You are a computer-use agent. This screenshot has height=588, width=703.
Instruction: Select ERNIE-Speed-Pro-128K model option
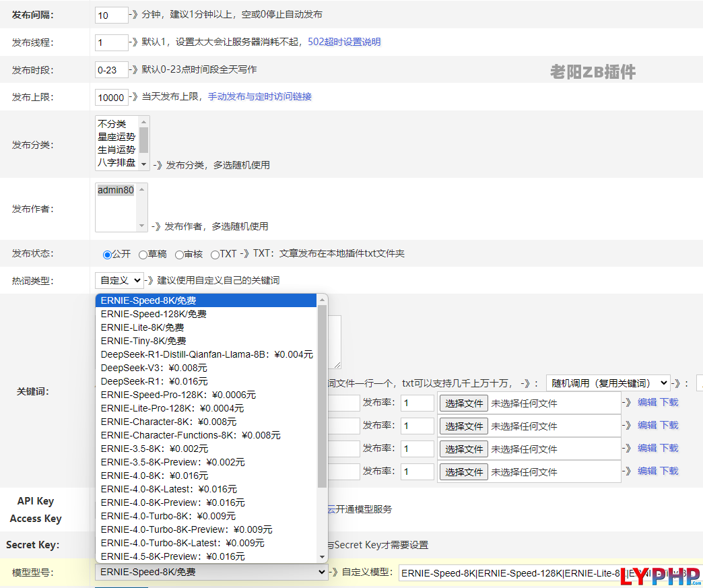206,395
